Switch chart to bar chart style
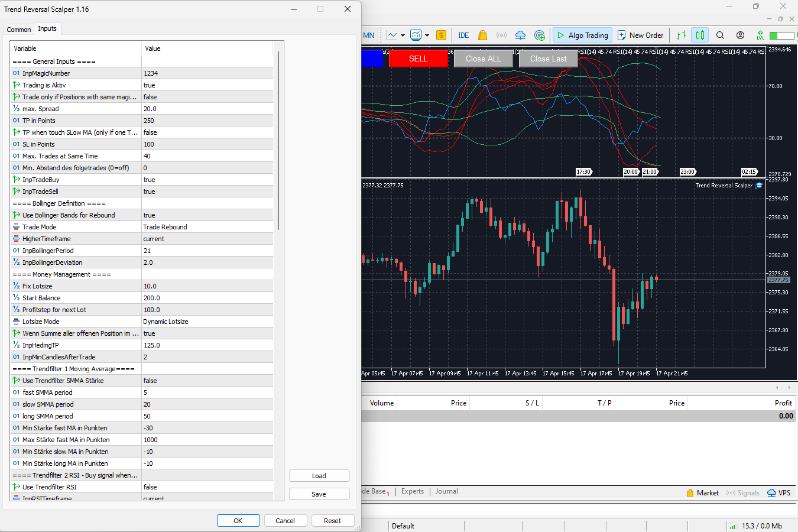This screenshot has height=532, width=798. click(681, 35)
